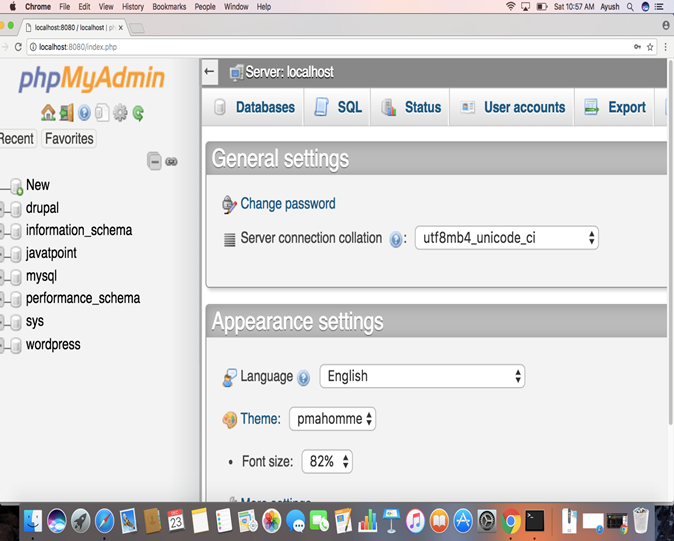Select the sys database
This screenshot has height=541, width=674.
(35, 321)
